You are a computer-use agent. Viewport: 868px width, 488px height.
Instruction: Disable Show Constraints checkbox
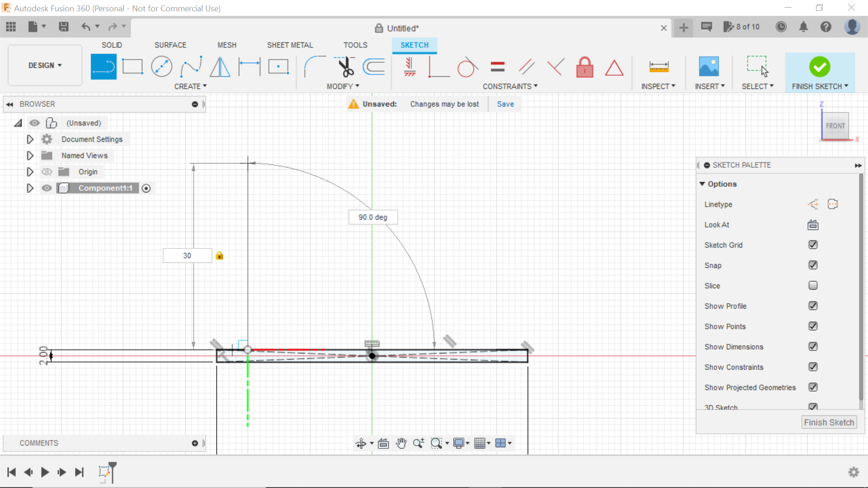(x=812, y=367)
